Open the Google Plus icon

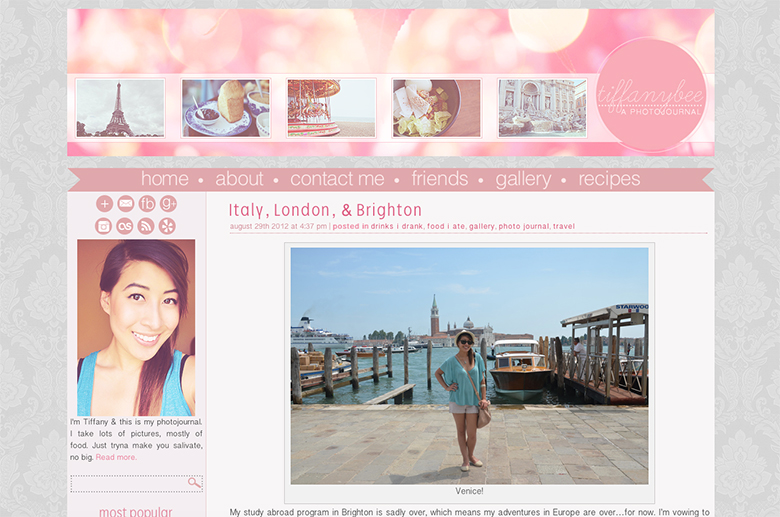tap(169, 204)
